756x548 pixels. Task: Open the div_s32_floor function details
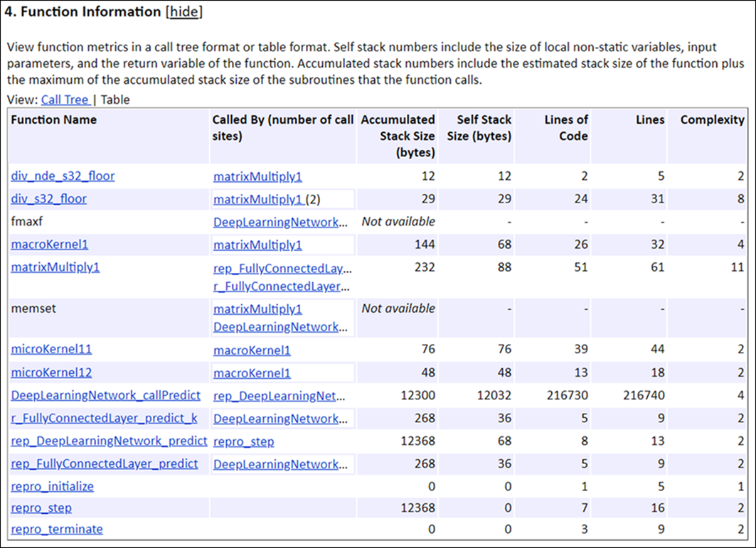pyautogui.click(x=47, y=199)
